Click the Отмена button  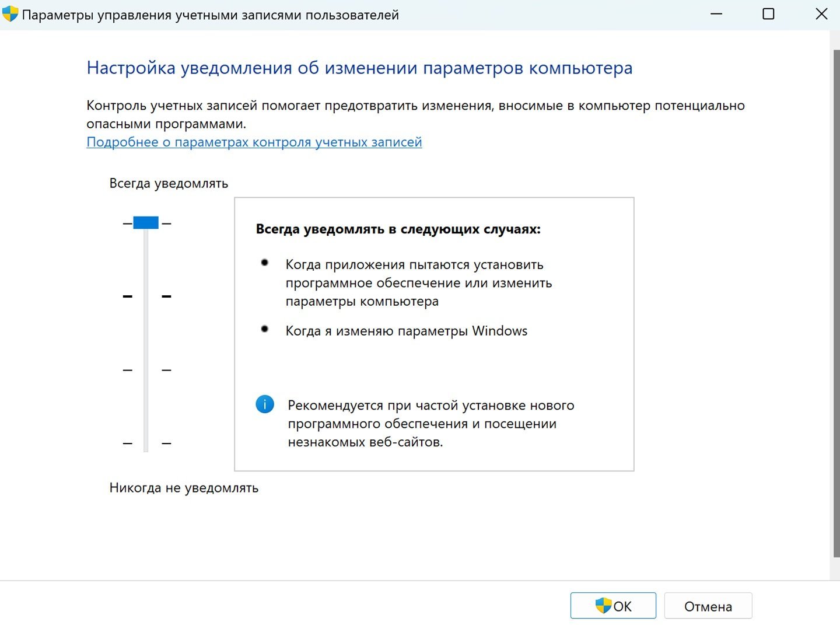(708, 606)
